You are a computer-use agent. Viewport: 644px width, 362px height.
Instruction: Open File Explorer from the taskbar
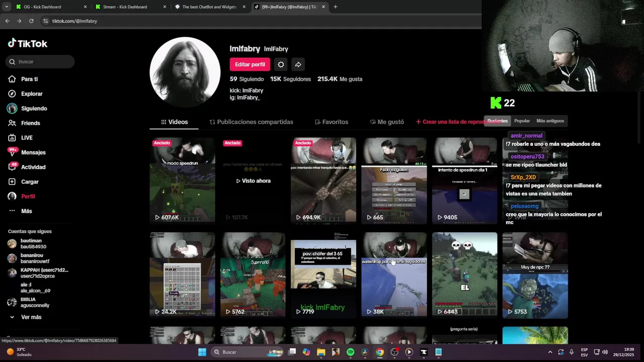[x=321, y=352]
